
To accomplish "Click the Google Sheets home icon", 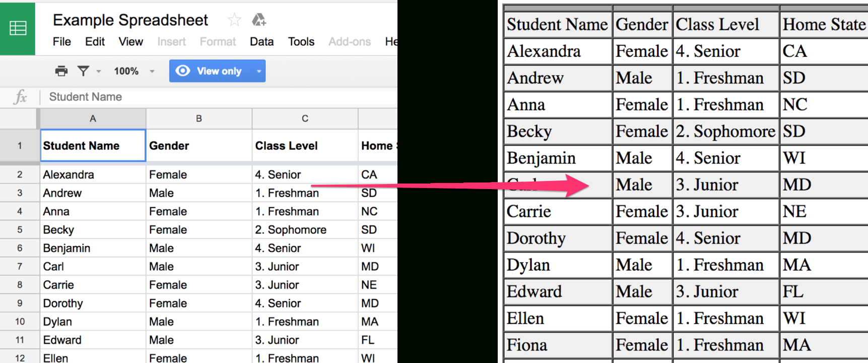I will click(x=18, y=29).
